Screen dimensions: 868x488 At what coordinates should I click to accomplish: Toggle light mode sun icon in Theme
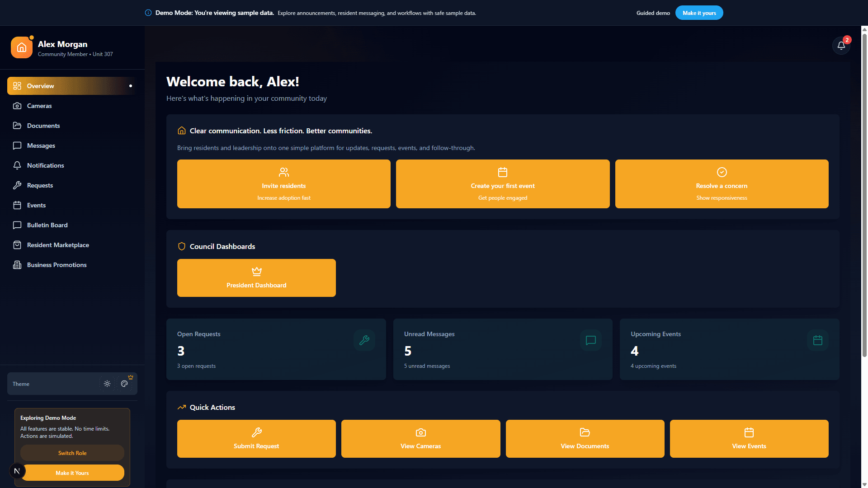pos(107,384)
